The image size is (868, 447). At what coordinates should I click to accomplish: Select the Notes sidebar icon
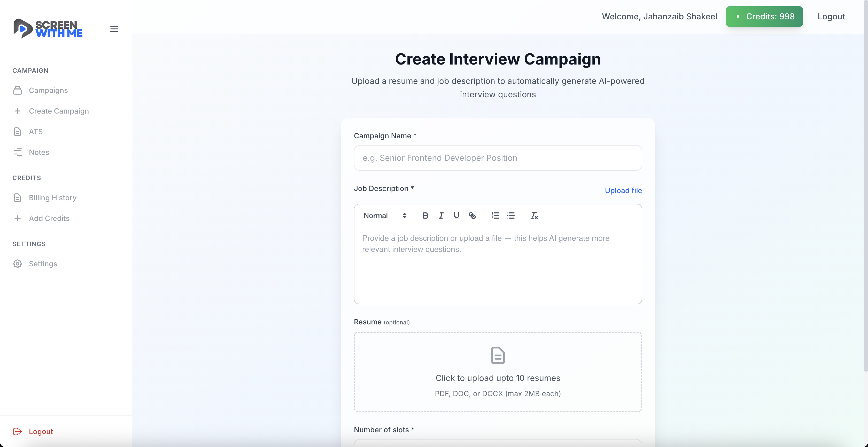pos(18,152)
